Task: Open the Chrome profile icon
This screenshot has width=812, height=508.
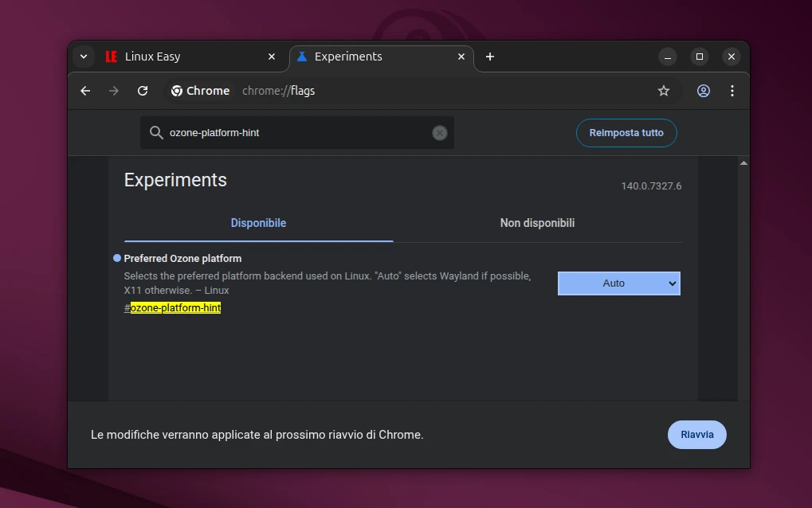Action: coord(704,91)
